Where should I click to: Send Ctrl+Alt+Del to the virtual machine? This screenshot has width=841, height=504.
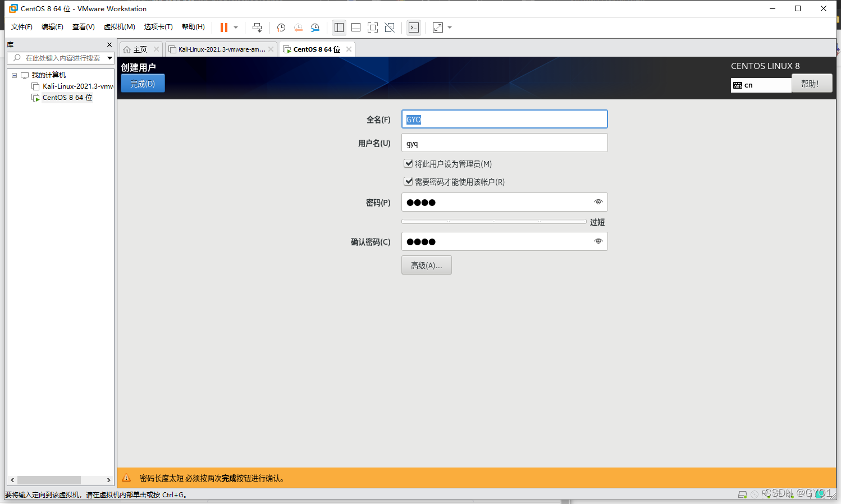click(257, 28)
